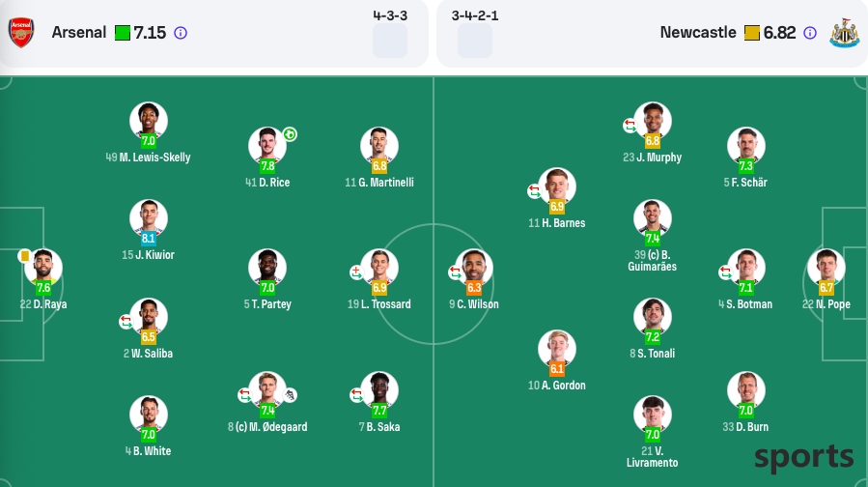
Task: Click the assist boot icon by M. Ødegaard
Action: point(290,395)
